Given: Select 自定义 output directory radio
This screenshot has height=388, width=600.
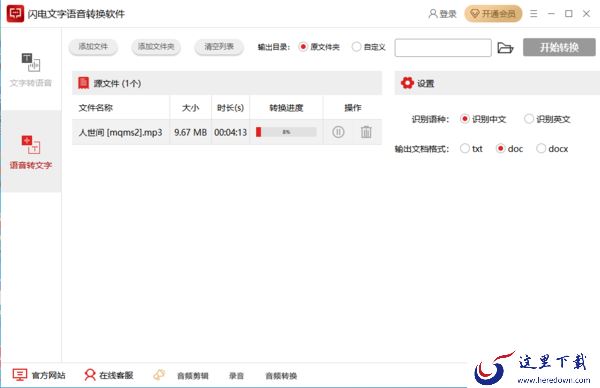Looking at the screenshot, I should [x=356, y=47].
